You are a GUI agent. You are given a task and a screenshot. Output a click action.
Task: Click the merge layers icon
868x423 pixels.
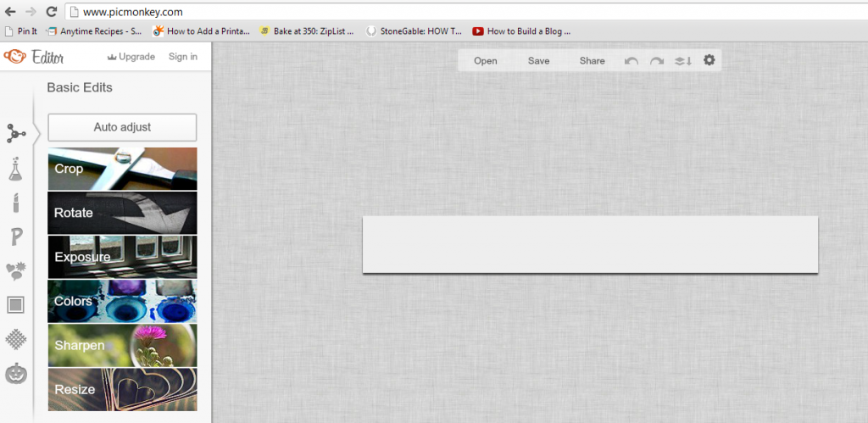(x=682, y=61)
